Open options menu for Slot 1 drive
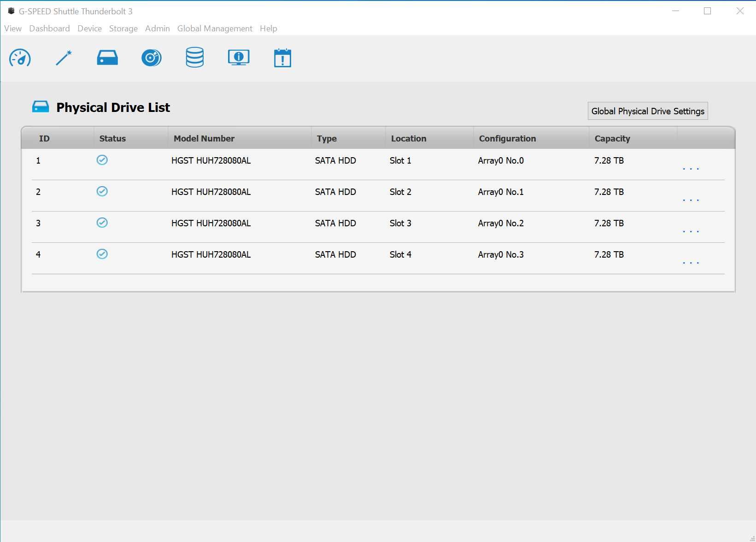This screenshot has width=756, height=542. [x=691, y=169]
